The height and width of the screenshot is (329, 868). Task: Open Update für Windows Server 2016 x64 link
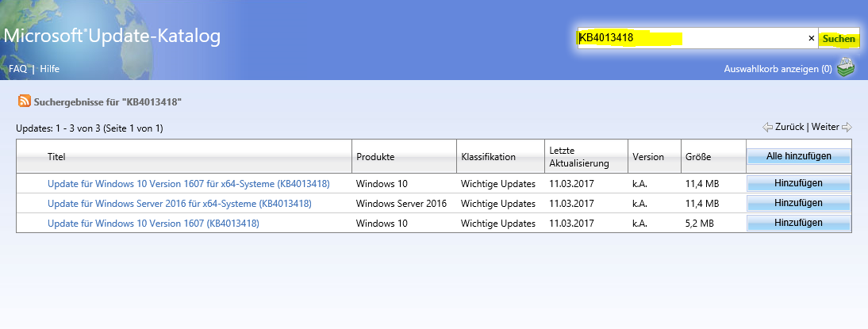179,204
